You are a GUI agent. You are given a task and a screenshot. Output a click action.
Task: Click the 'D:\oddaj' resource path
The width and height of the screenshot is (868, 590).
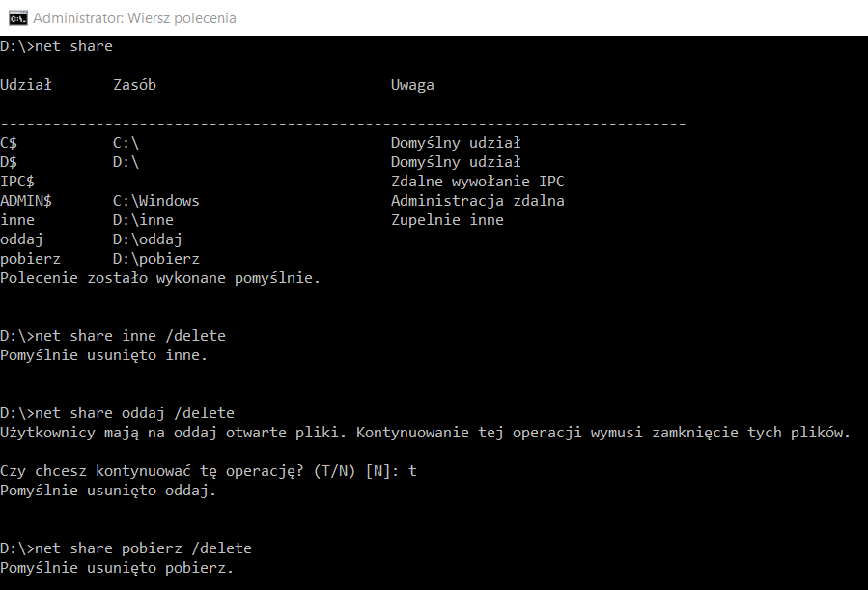[x=148, y=239]
